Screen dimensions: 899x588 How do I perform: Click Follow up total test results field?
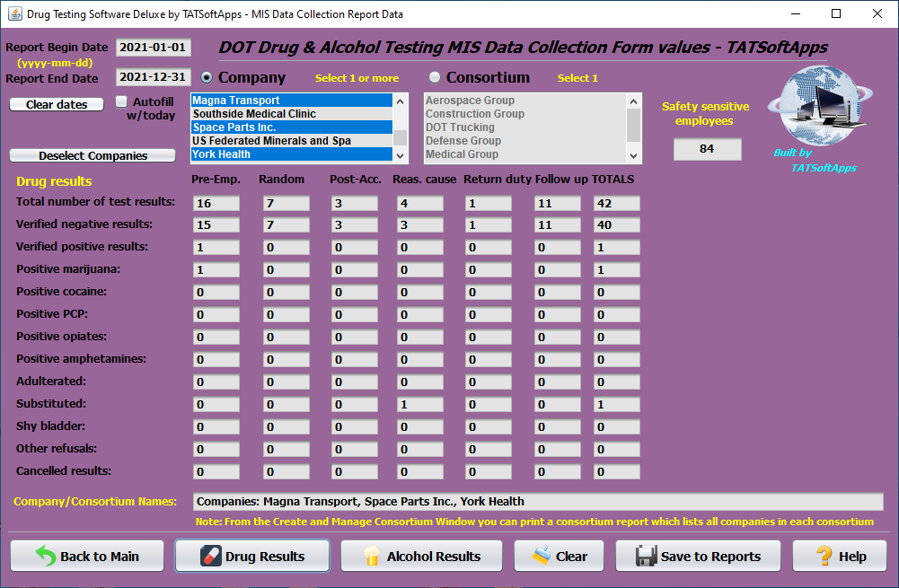(x=558, y=203)
